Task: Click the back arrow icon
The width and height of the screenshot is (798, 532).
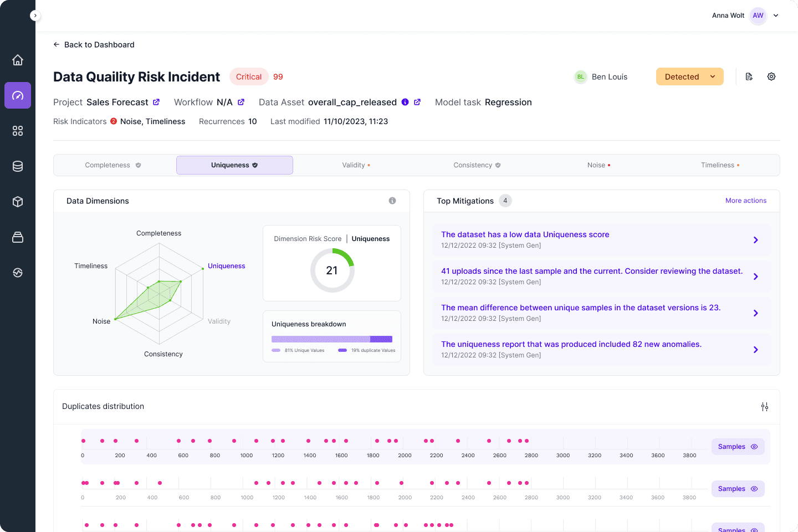Action: click(x=57, y=44)
